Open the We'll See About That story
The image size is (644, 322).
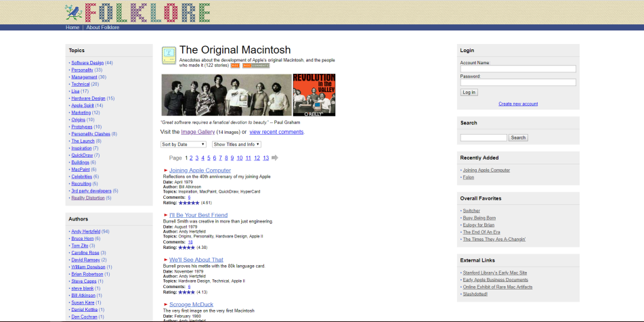[196, 260]
